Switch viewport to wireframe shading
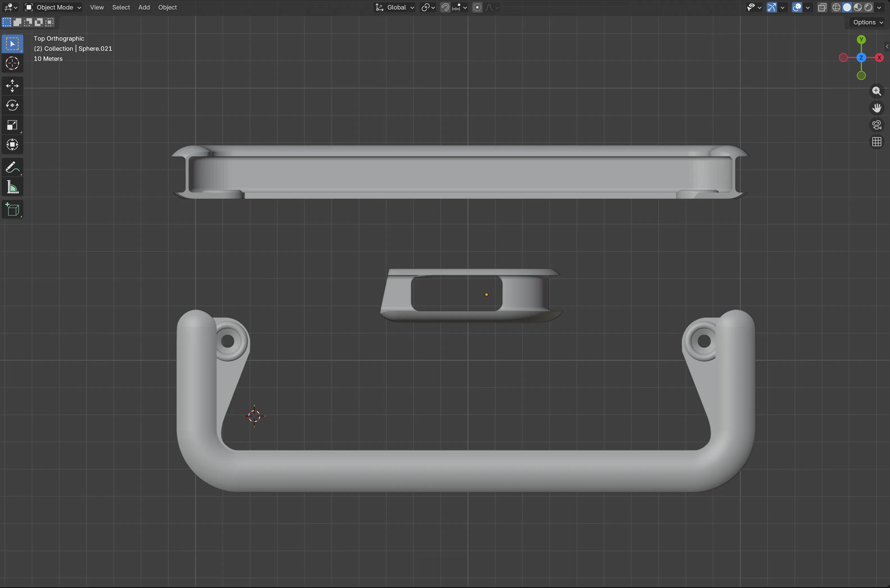 coord(836,7)
